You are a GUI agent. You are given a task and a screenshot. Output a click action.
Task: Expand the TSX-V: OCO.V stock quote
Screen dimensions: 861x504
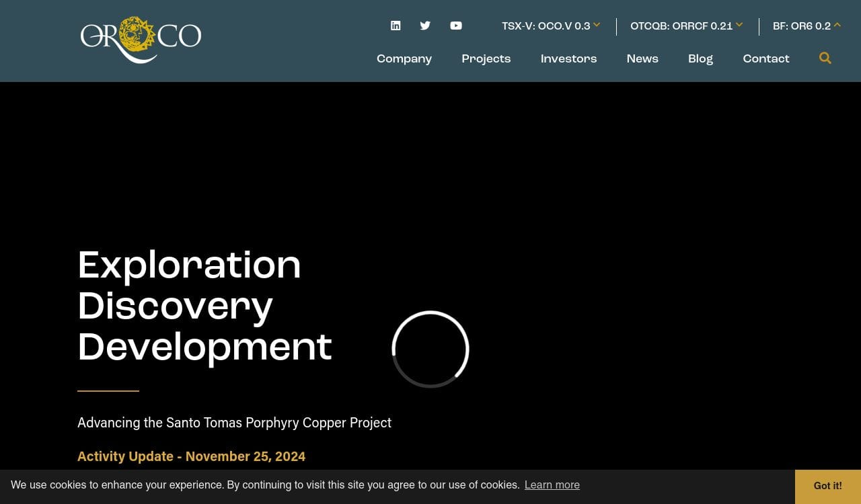point(551,26)
